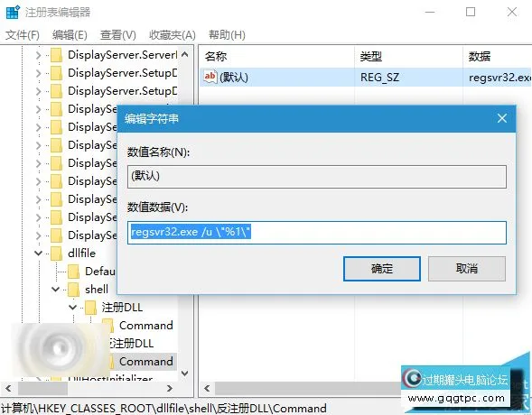Click value pane horizontal scroll left arrow

(207, 388)
